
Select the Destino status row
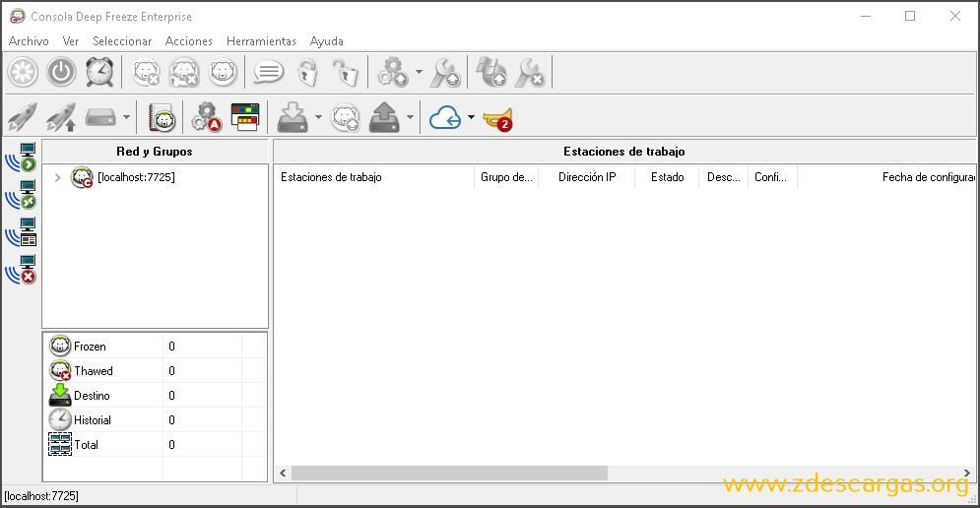[157, 396]
